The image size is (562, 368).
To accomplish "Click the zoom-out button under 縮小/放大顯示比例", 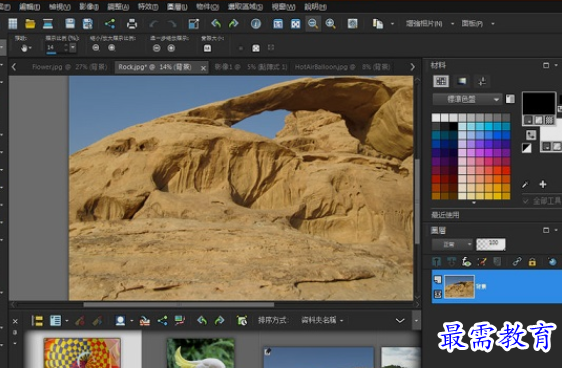I will click(x=96, y=48).
